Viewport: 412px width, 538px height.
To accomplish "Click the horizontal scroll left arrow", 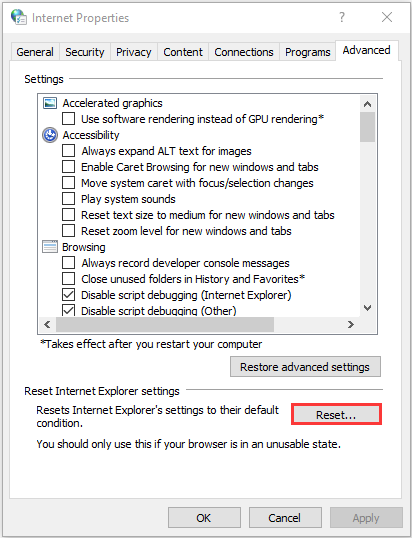I will [47, 324].
